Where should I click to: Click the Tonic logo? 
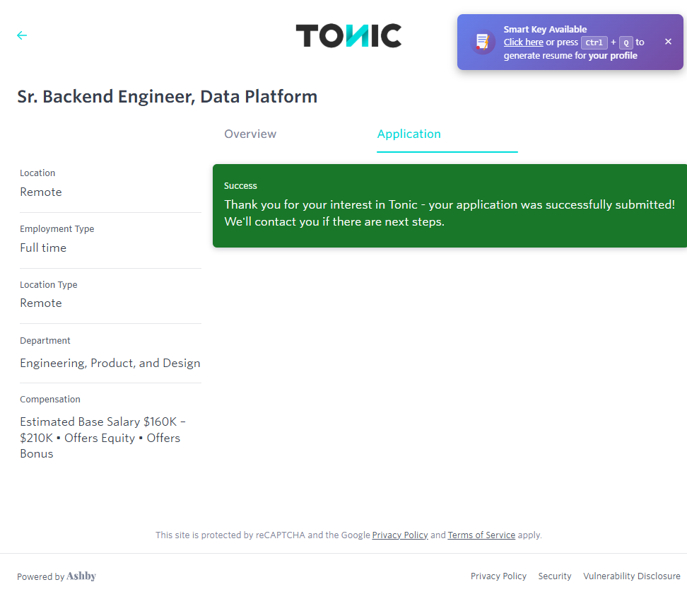(x=348, y=35)
